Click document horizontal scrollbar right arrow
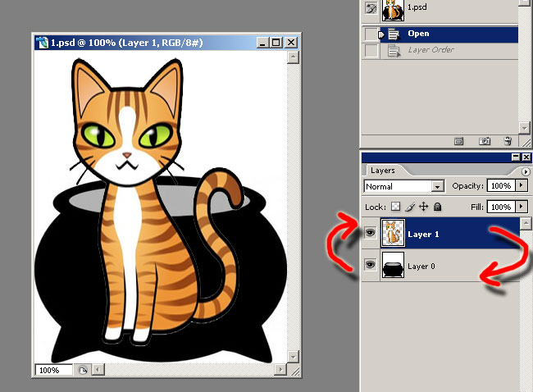The width and height of the screenshot is (533, 392). (x=280, y=370)
